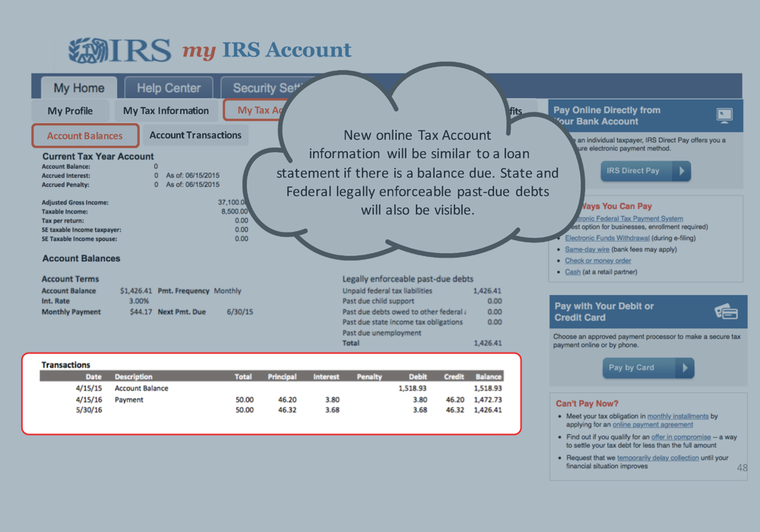Open the My Home tab
This screenshot has height=532, width=760.
point(78,88)
